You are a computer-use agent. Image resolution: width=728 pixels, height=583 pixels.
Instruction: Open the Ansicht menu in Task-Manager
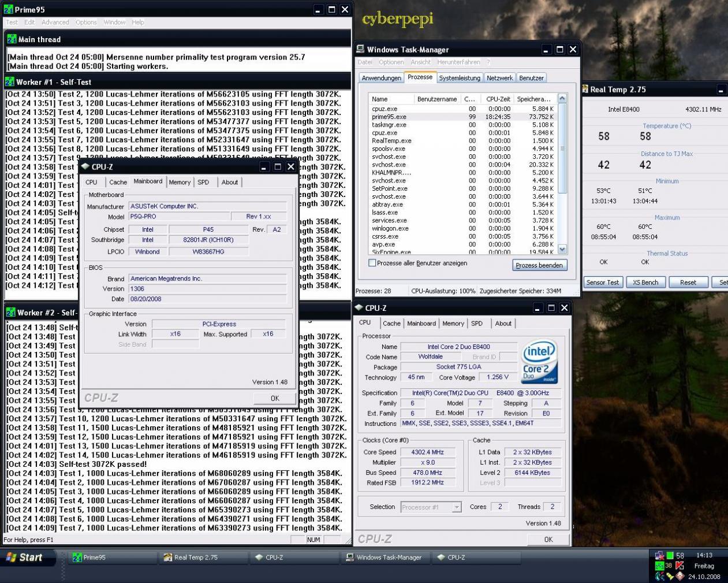click(x=420, y=62)
